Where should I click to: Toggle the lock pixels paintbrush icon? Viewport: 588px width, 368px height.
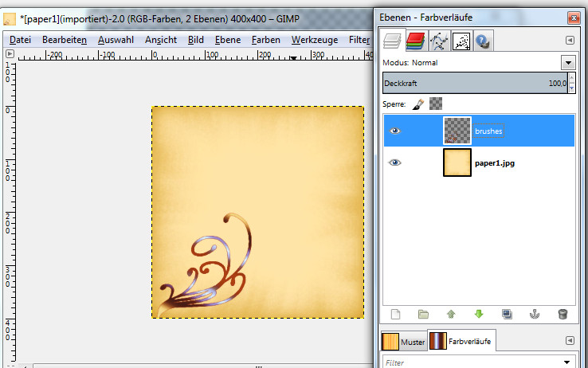click(x=417, y=104)
